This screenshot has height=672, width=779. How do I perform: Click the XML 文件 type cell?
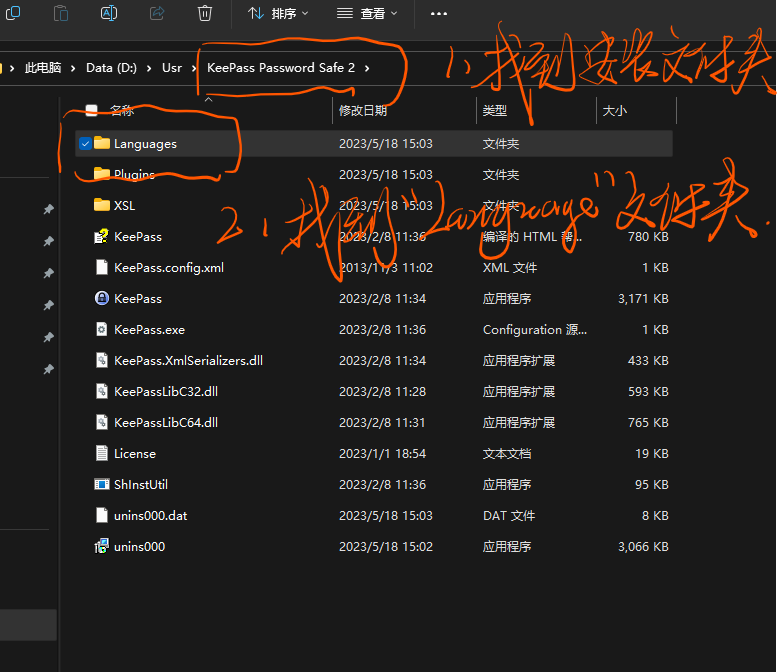(510, 268)
